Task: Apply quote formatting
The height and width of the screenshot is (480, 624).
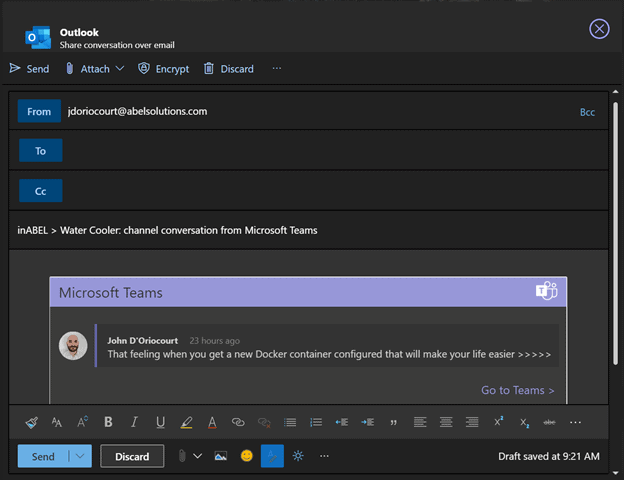Action: tap(394, 422)
